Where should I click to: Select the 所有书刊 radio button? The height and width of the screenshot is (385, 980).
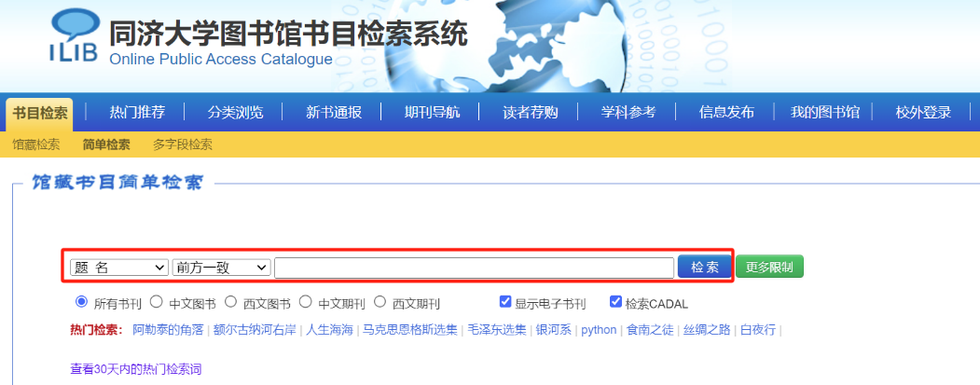[x=81, y=302]
